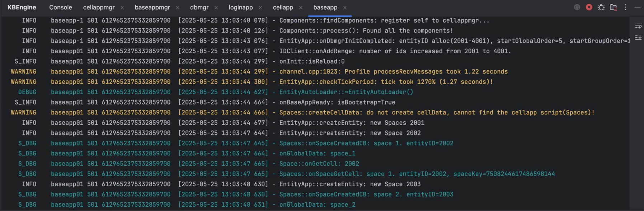Open the vertical three-dot options menu
This screenshot has width=644, height=211.
[625, 7]
